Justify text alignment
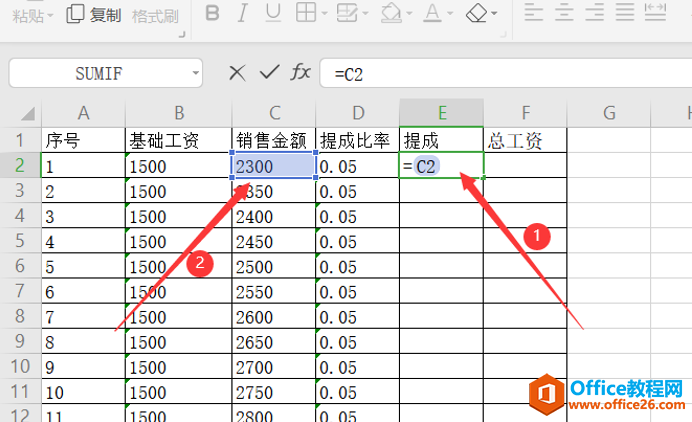The width and height of the screenshot is (692, 422). [x=625, y=12]
